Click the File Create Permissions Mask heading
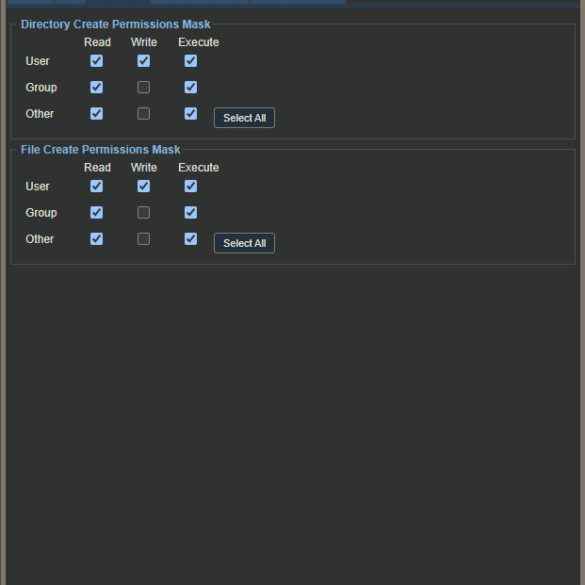The width and height of the screenshot is (585, 585). click(x=100, y=150)
